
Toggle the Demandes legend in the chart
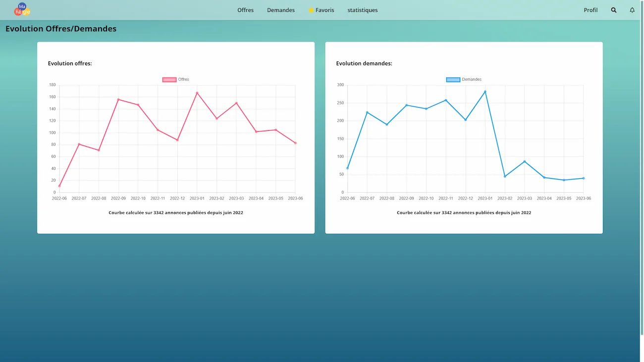pyautogui.click(x=472, y=80)
